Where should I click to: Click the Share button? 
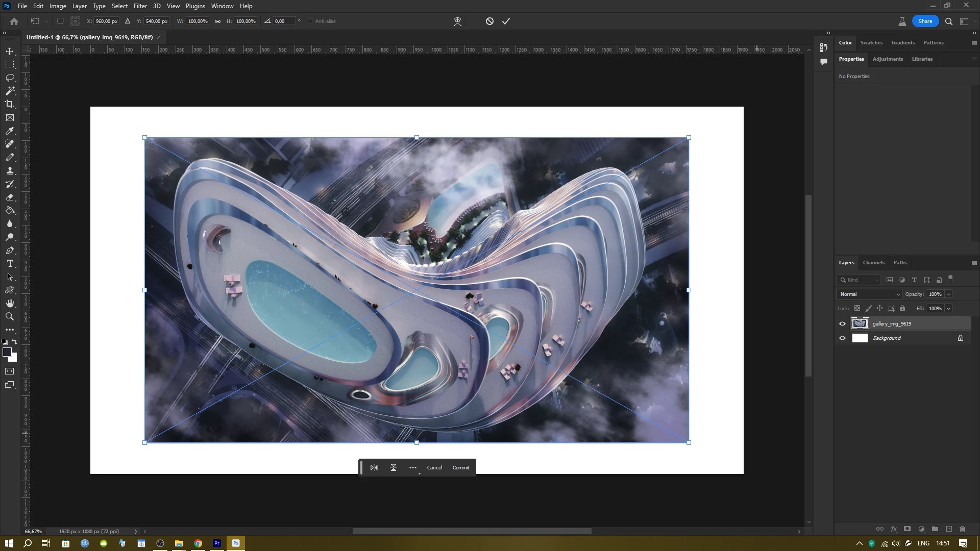click(925, 21)
